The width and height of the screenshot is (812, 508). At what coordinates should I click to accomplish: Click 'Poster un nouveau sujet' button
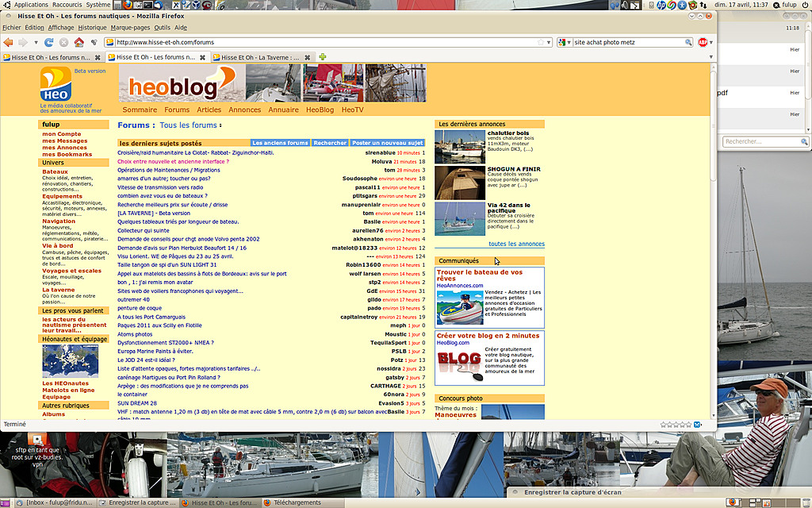pos(387,143)
